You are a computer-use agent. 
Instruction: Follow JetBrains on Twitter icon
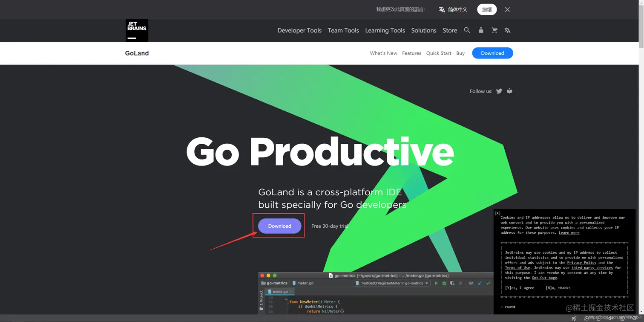pyautogui.click(x=499, y=91)
